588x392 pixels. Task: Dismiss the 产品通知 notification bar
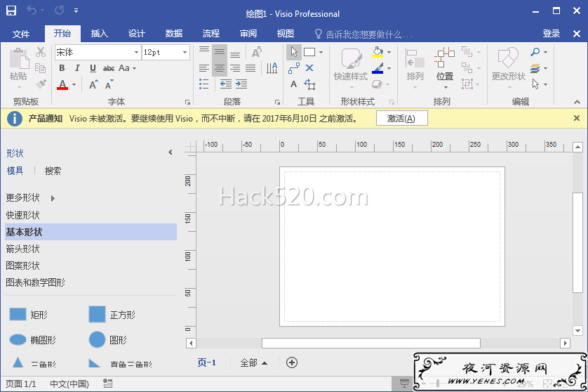577,118
